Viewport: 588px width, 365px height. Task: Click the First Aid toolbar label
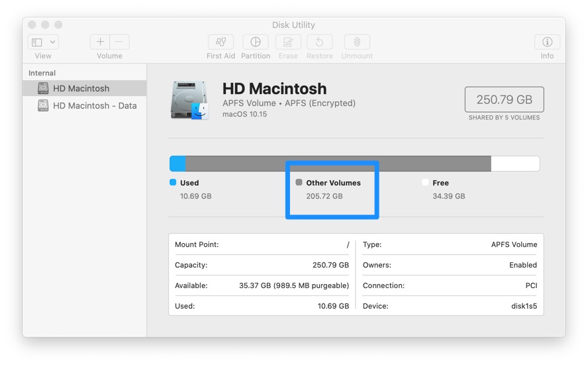[221, 56]
